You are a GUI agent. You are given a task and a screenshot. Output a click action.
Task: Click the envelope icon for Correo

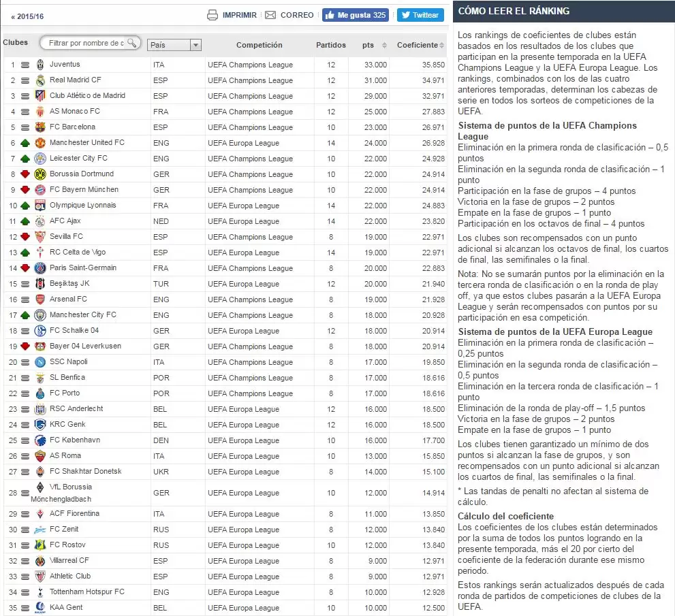pyautogui.click(x=270, y=15)
